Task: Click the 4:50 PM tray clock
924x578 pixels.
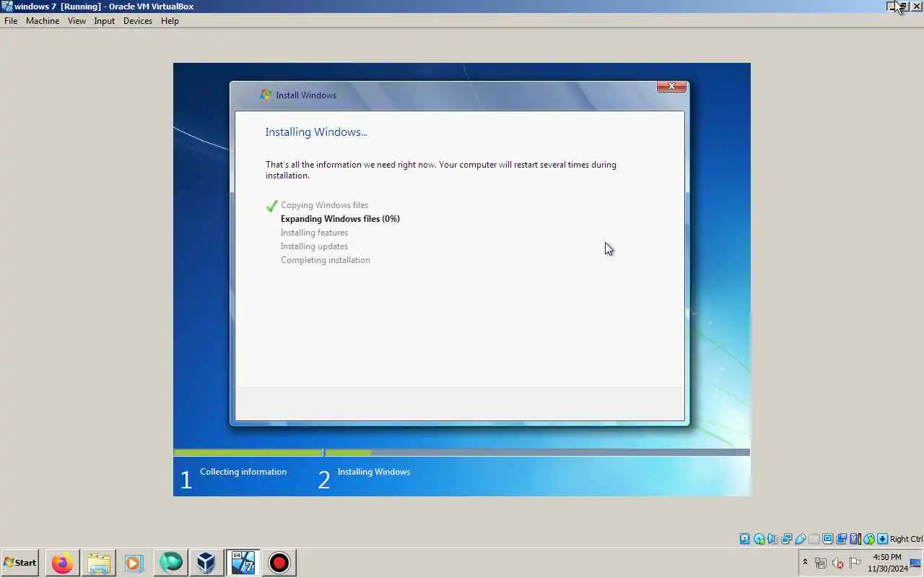Action: (x=887, y=557)
